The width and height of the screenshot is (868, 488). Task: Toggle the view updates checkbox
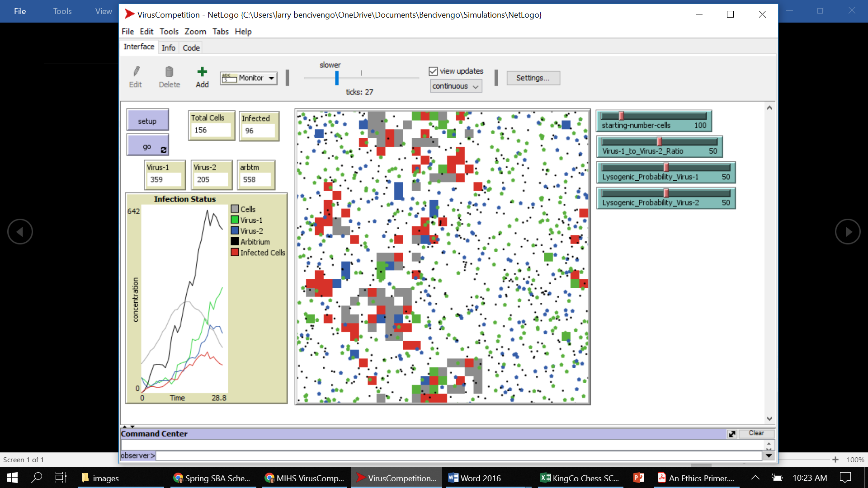coord(434,71)
